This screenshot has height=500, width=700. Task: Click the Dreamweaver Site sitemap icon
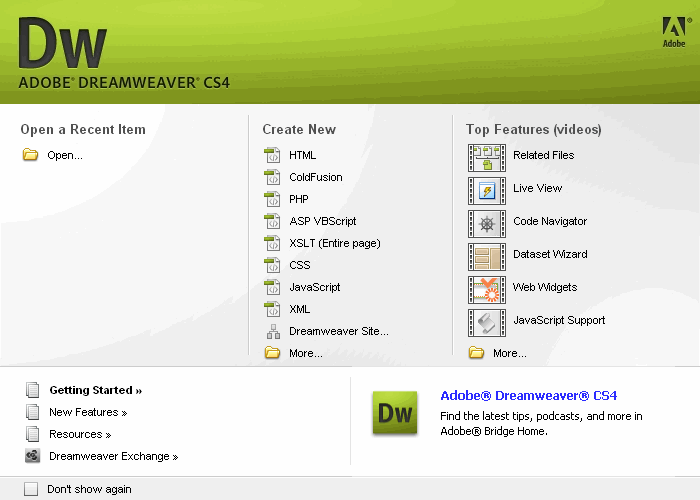(x=273, y=331)
